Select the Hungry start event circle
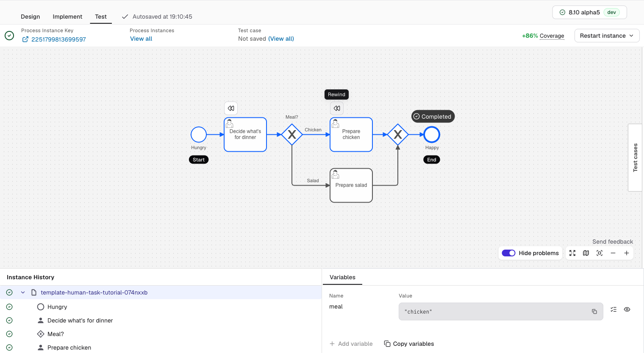This screenshot has height=353, width=644. (x=199, y=135)
